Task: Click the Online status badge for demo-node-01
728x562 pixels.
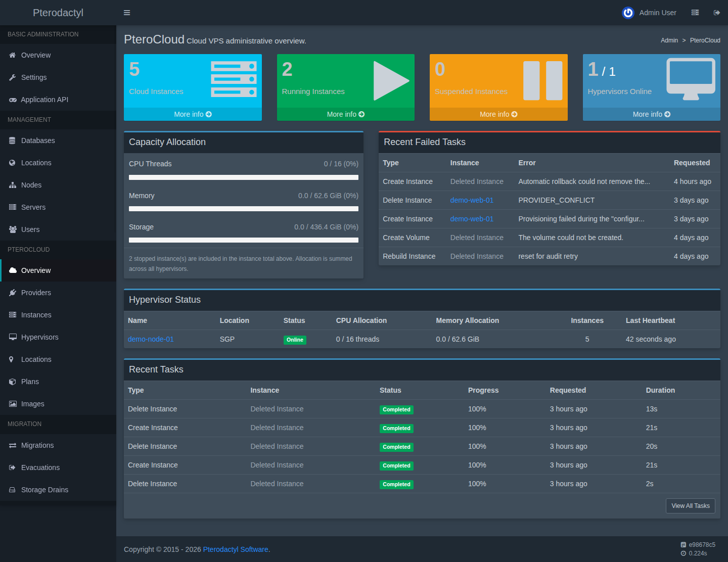Action: [x=295, y=340]
